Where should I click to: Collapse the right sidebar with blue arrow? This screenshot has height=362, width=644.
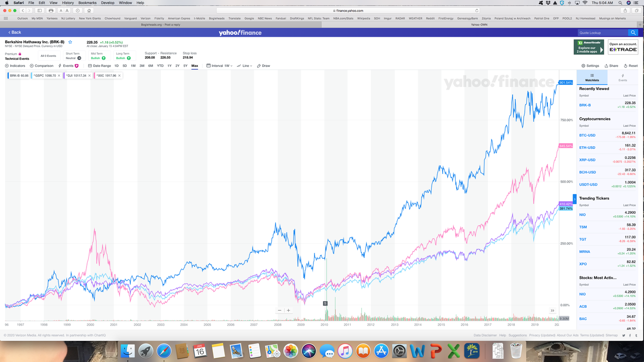(575, 199)
